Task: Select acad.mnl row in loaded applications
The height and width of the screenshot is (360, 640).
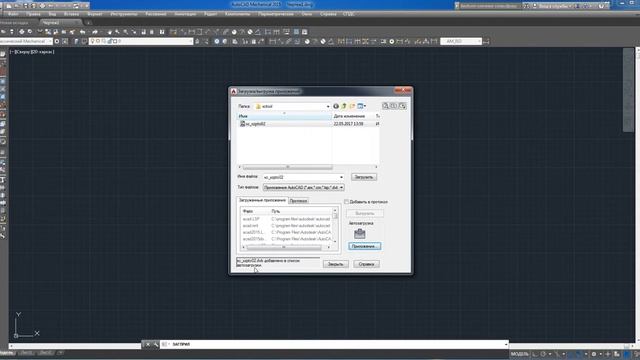Action: [x=286, y=226]
